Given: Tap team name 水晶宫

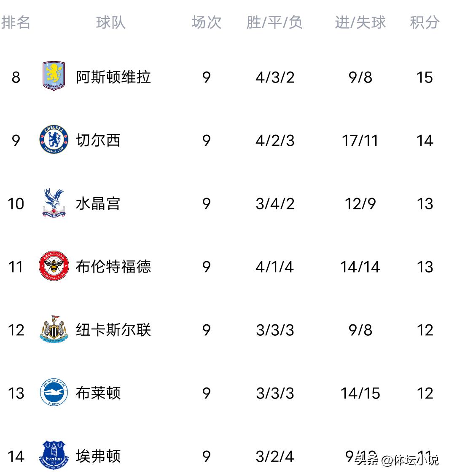Looking at the screenshot, I should [x=98, y=203].
